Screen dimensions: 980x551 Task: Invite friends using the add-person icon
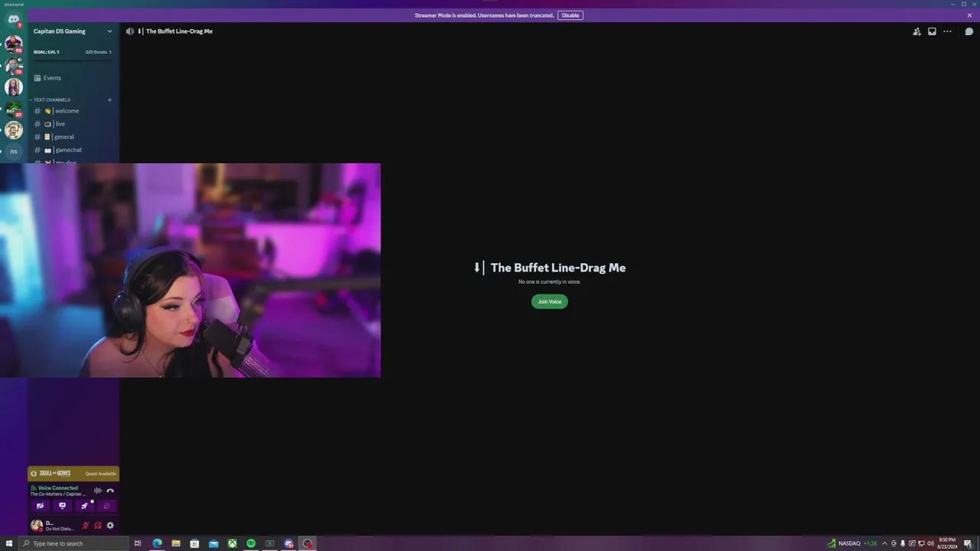[916, 31]
